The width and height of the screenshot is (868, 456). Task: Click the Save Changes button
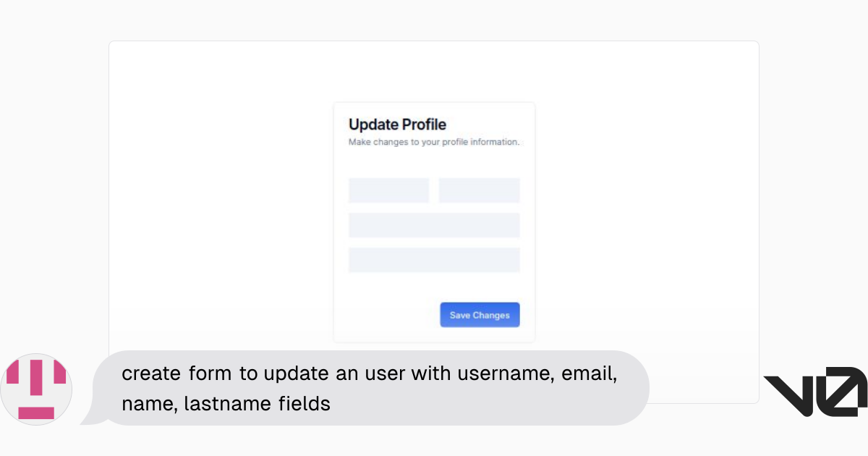[x=480, y=315]
